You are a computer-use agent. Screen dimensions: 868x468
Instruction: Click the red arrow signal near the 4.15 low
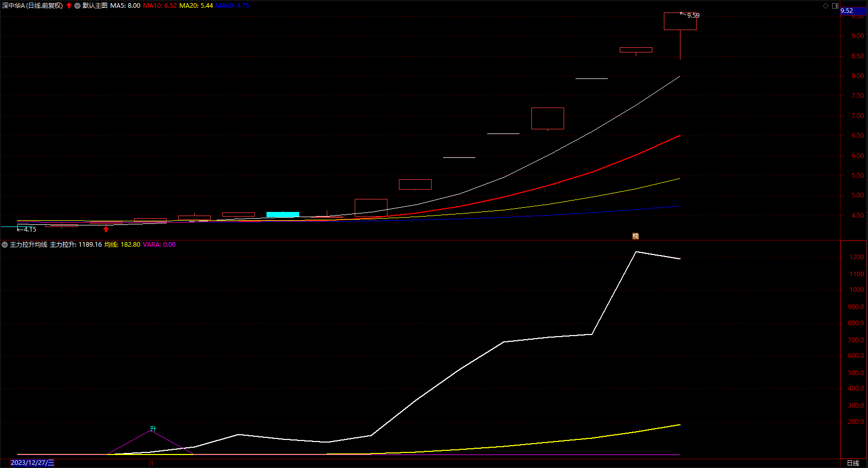(x=106, y=229)
